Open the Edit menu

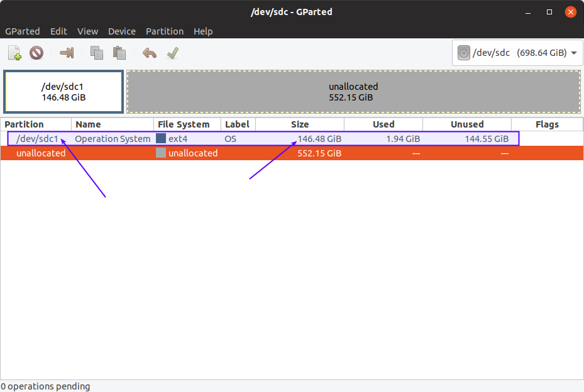[58, 31]
